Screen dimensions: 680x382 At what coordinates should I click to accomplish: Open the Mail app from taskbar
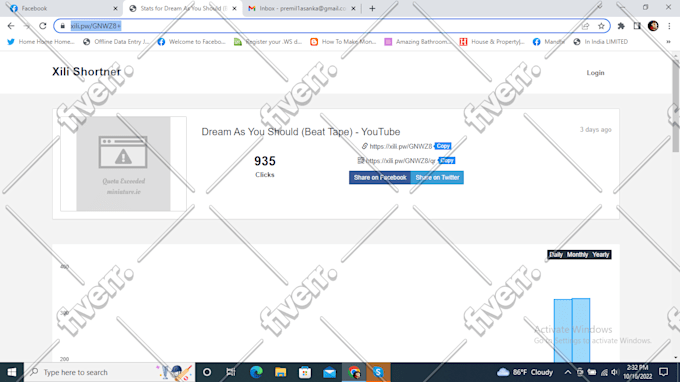pyautogui.click(x=329, y=372)
